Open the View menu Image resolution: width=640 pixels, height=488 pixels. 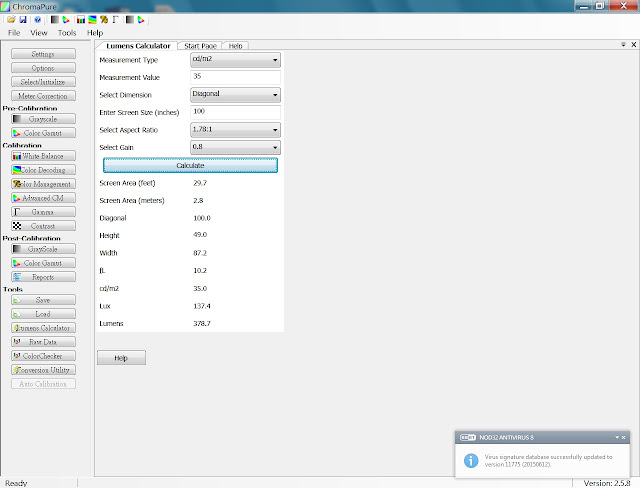(39, 33)
